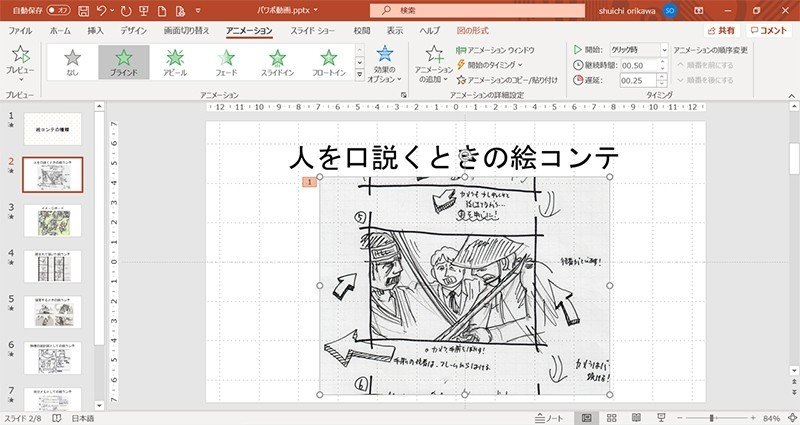Click the 検索 search box
The image size is (800, 425).
click(x=478, y=10)
